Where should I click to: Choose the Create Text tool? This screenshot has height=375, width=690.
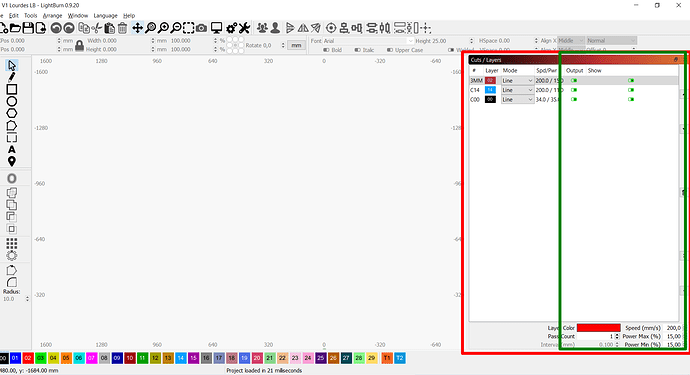click(11, 150)
